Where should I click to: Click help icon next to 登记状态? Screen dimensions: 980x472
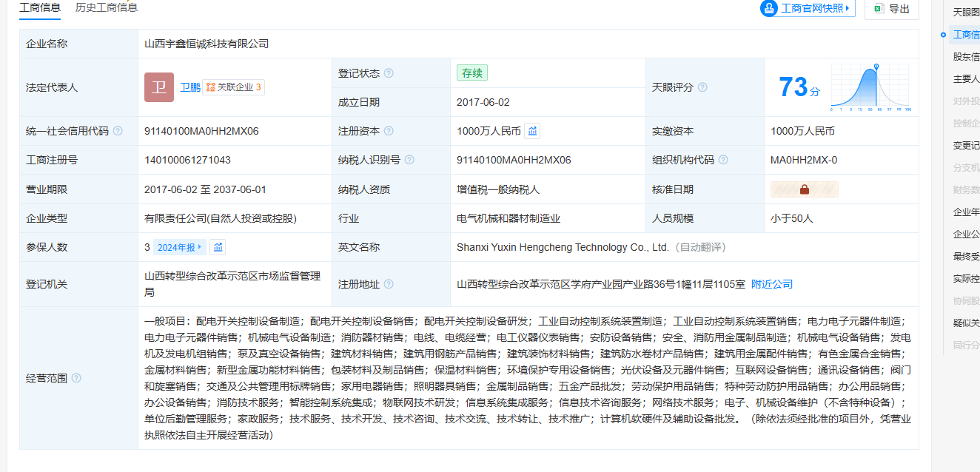pyautogui.click(x=389, y=73)
